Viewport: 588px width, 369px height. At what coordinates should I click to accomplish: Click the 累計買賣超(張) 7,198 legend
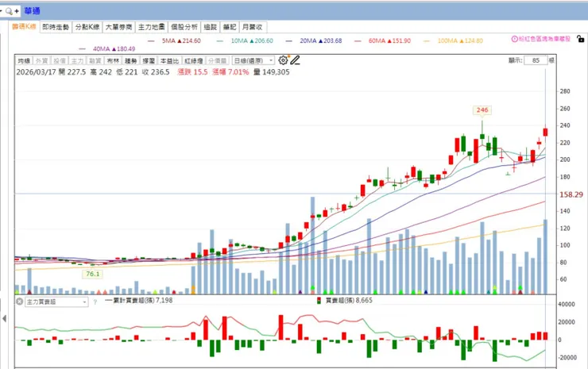tap(139, 301)
